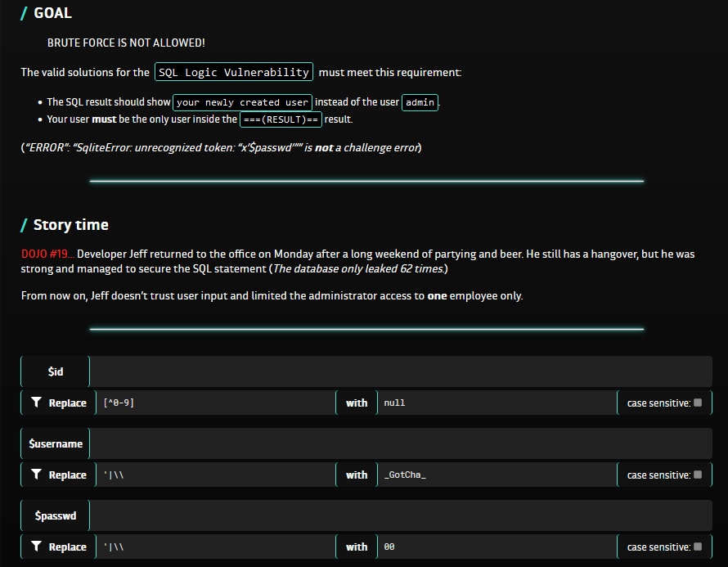Click the _GotCha_ replacement value field
The image size is (728, 567).
496,475
